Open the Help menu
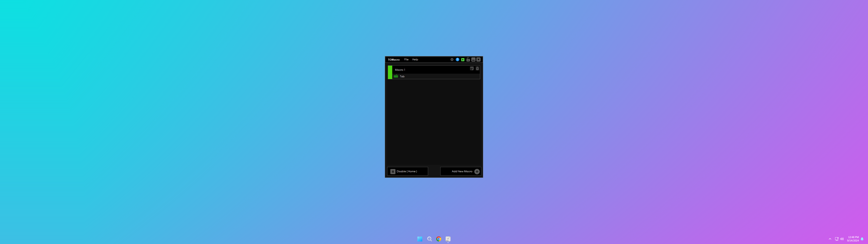The image size is (868, 244). pos(415,59)
